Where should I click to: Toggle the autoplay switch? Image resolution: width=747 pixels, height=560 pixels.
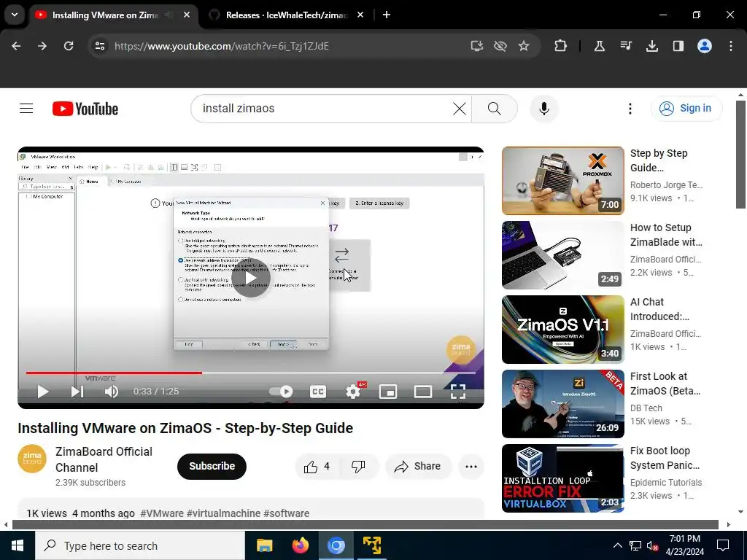pyautogui.click(x=281, y=392)
